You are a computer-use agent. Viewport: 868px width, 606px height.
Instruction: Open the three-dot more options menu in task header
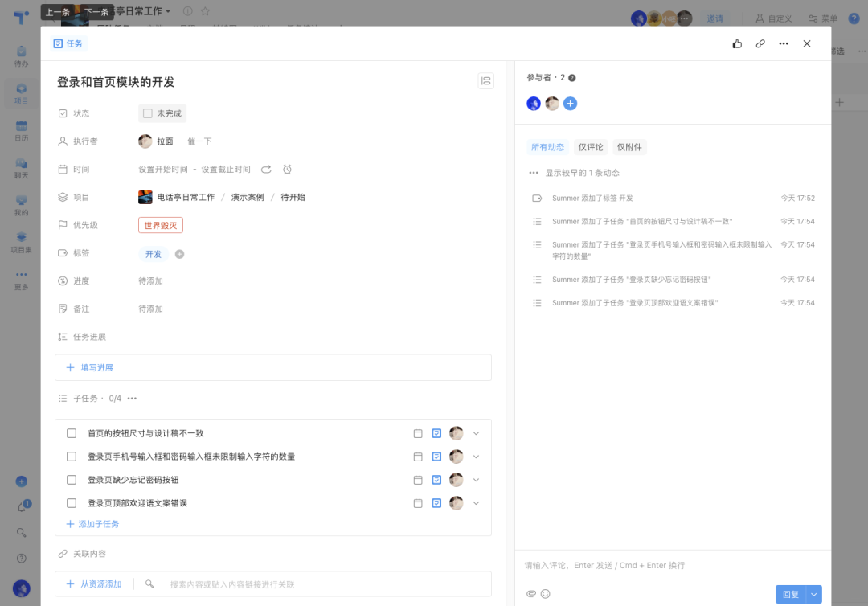(x=784, y=44)
